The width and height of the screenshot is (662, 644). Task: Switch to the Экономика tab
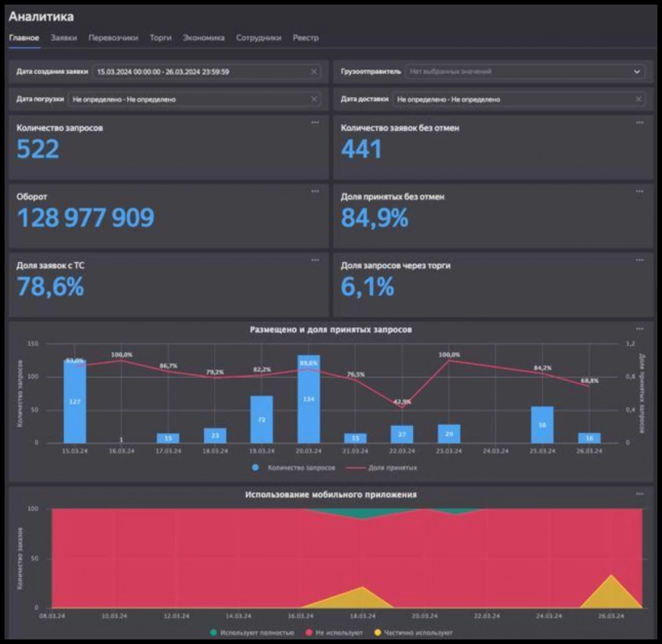(203, 37)
